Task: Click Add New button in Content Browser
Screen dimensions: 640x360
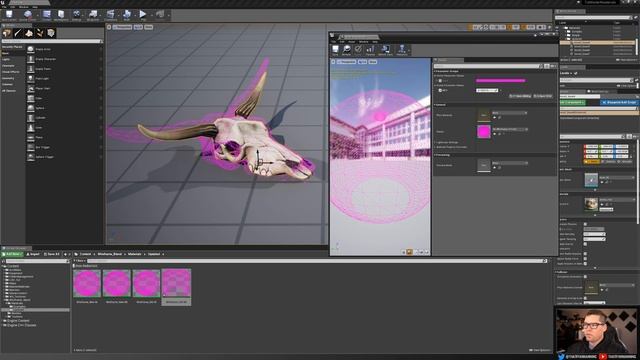Action: point(13,254)
